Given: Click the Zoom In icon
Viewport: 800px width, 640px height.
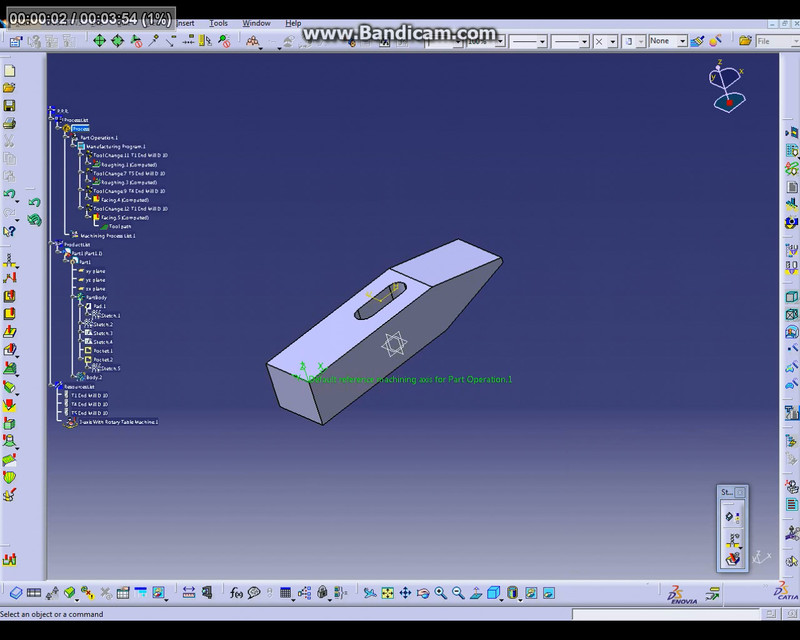Looking at the screenshot, I should tap(440, 592).
